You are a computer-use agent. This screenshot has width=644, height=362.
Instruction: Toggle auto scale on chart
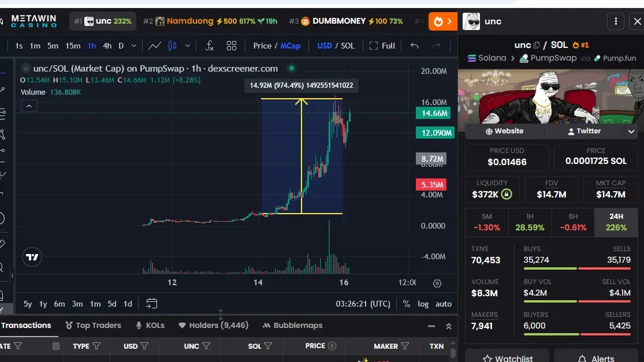coord(443,304)
